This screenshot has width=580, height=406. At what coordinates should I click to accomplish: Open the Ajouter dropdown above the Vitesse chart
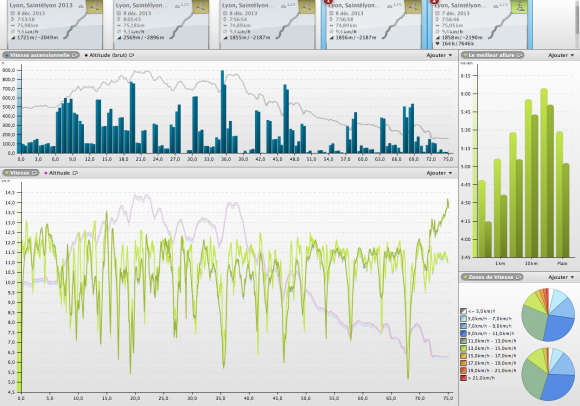point(439,173)
